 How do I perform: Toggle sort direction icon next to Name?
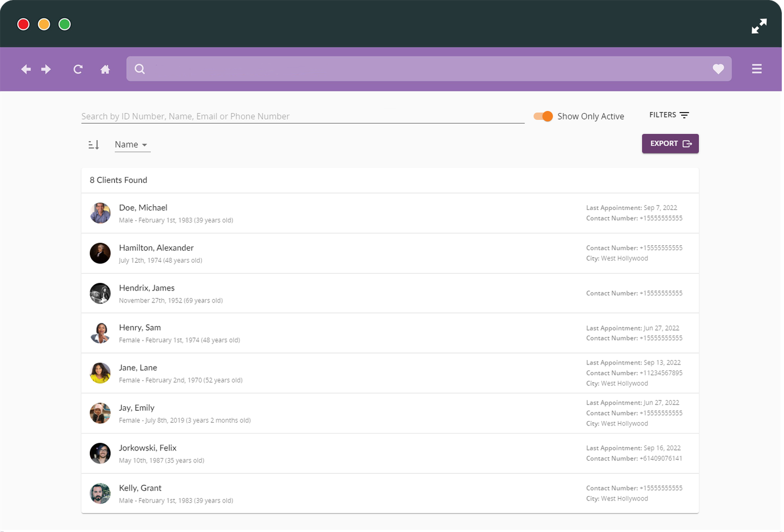pos(94,145)
